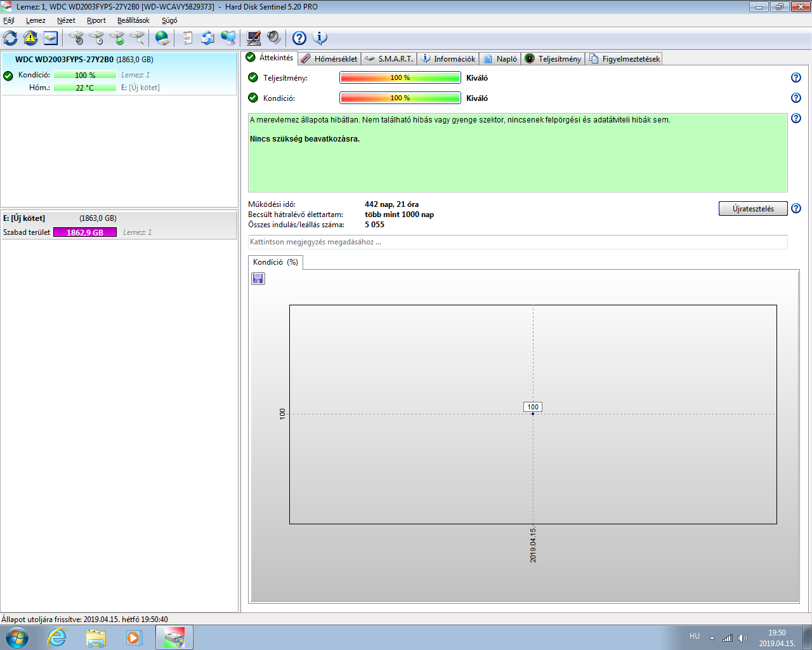Show hidden tray icons arrow
The image size is (812, 650).
712,638
